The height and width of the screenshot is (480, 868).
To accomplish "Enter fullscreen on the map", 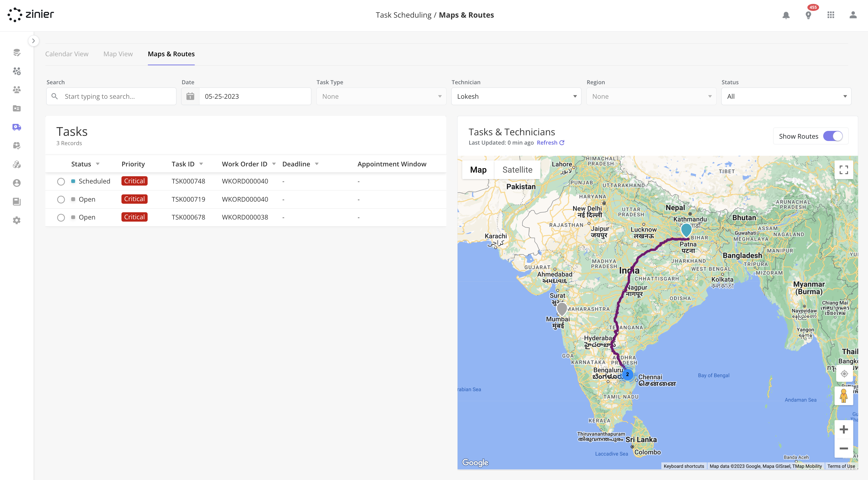I will pos(844,170).
